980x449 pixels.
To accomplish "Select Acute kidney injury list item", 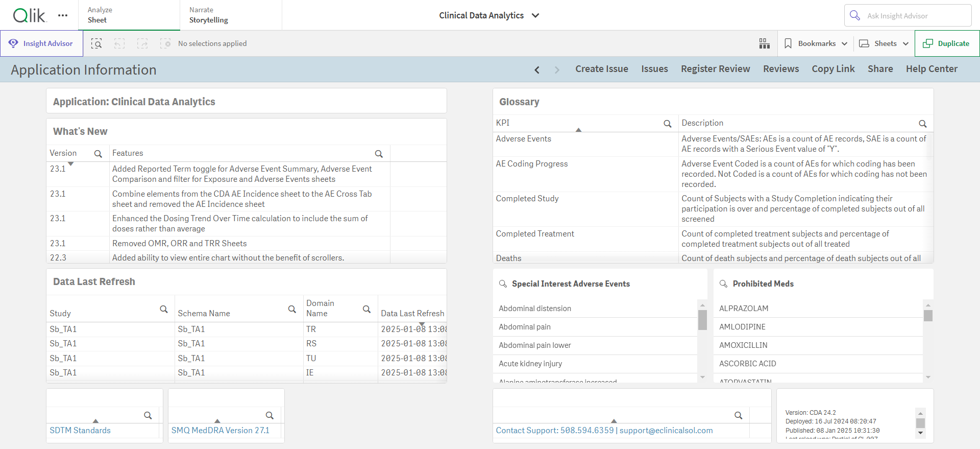I will pyautogui.click(x=595, y=364).
